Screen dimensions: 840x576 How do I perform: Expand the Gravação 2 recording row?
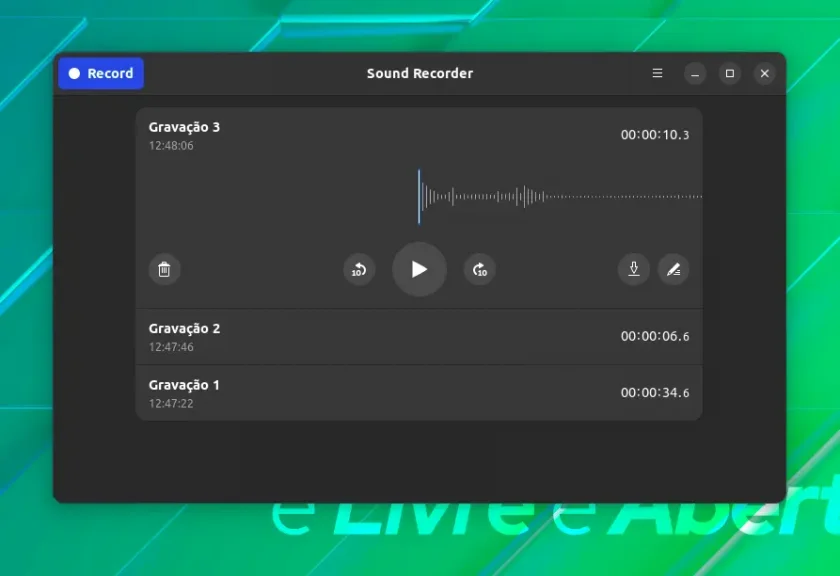point(419,337)
